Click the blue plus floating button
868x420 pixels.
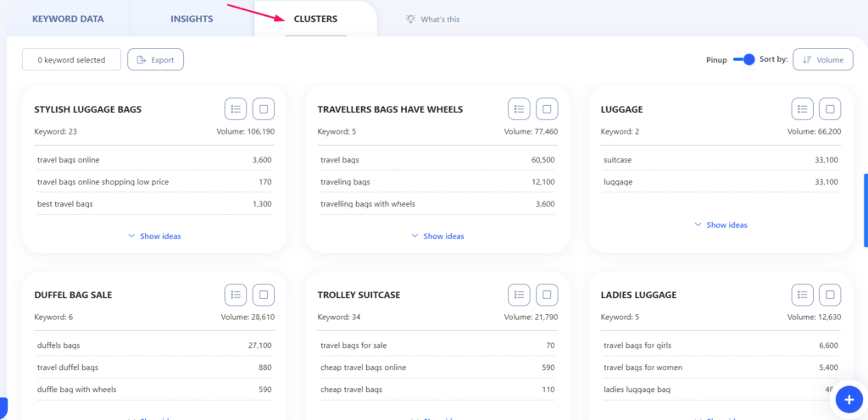click(x=849, y=398)
